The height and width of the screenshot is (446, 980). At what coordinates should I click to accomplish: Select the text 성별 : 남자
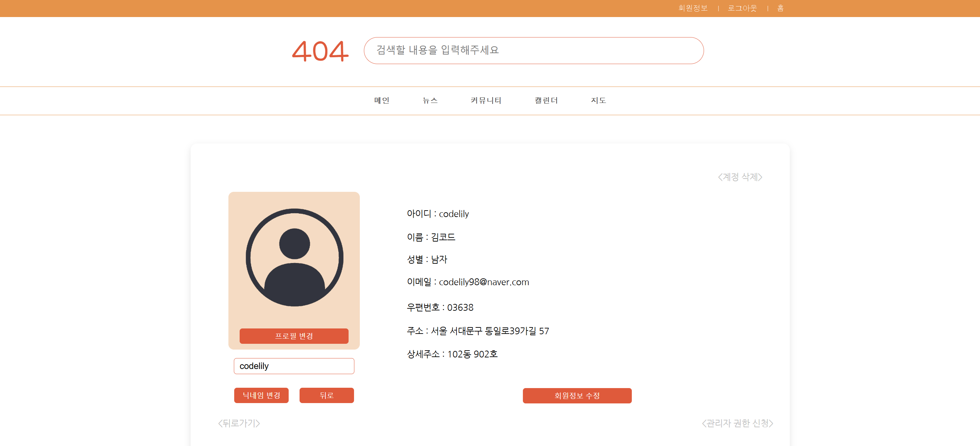(427, 259)
